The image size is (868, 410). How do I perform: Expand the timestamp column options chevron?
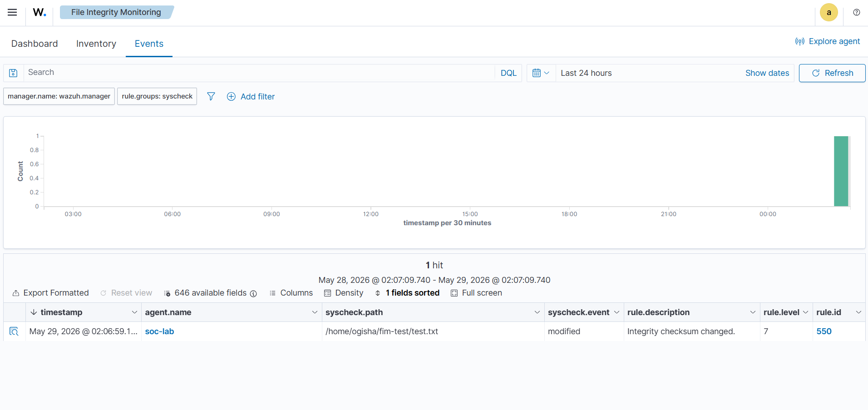[x=134, y=312]
